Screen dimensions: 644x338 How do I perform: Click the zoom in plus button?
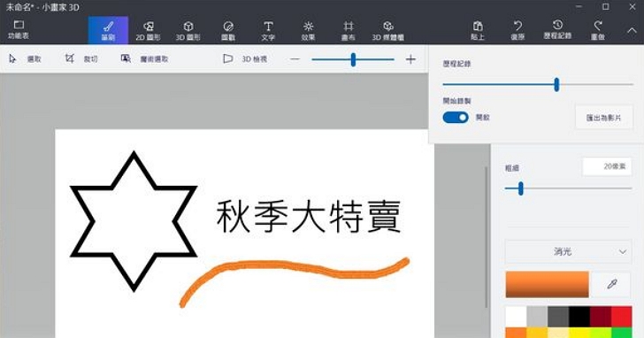(x=410, y=59)
